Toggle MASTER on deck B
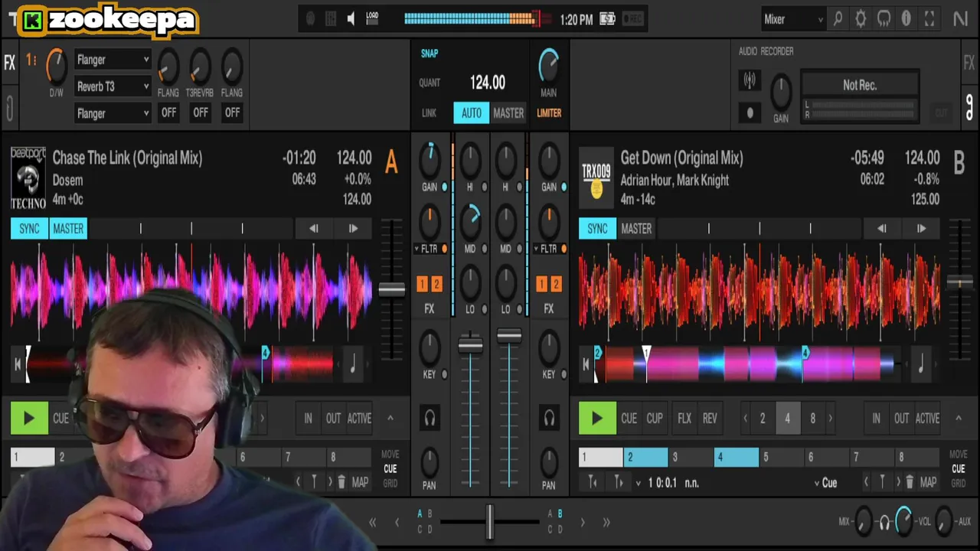The height and width of the screenshot is (551, 980). click(636, 229)
